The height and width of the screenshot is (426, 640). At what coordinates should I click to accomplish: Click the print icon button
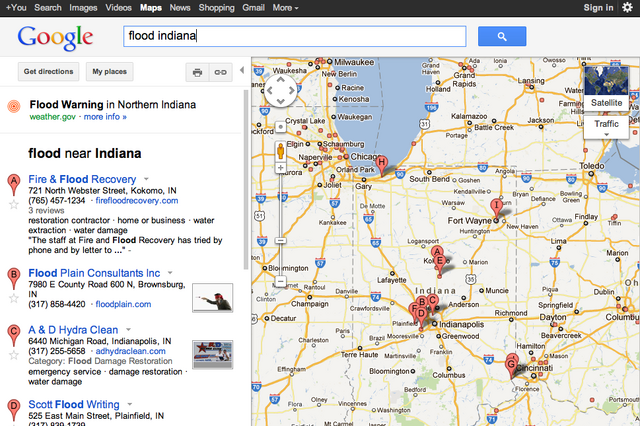(198, 72)
